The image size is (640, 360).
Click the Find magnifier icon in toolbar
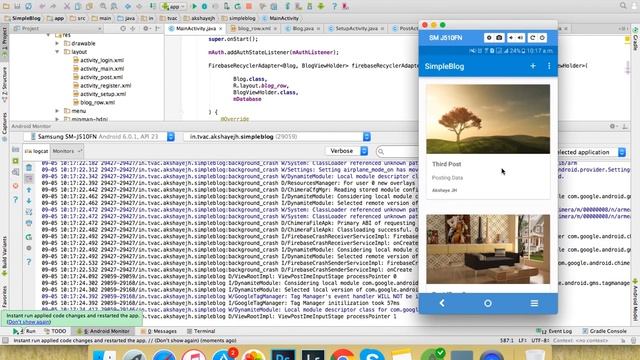[103, 6]
